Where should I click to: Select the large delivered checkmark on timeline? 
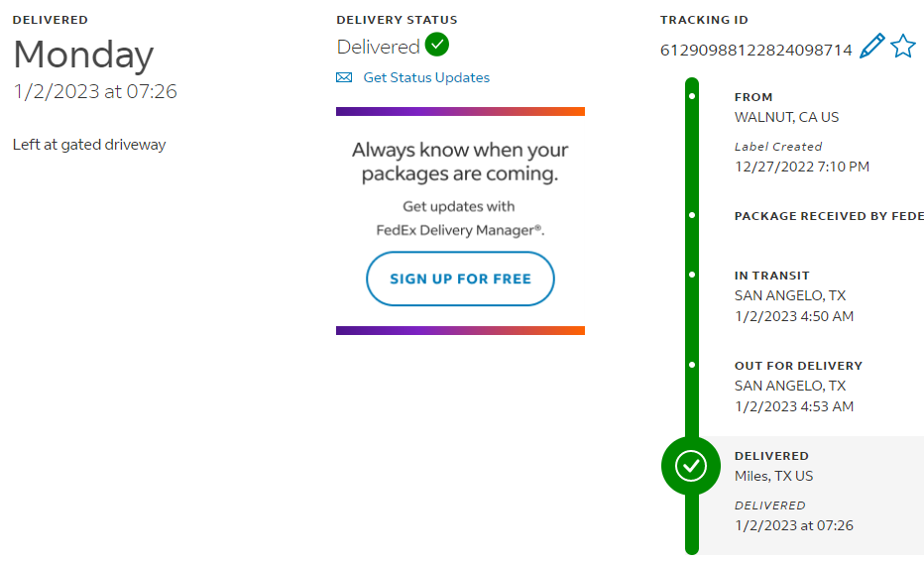tap(690, 465)
